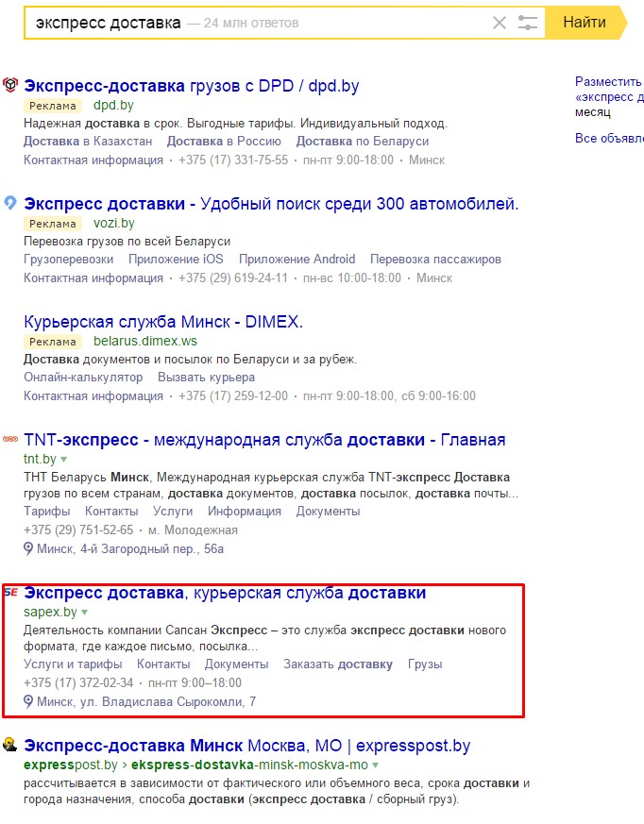This screenshot has height=824, width=644.
Task: Open Все объявления link on right
Action: click(609, 138)
